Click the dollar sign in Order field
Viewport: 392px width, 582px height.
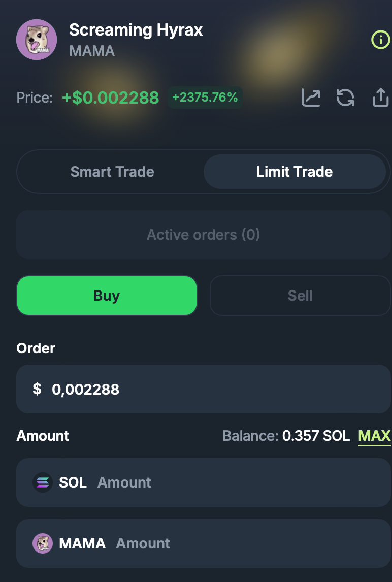coord(37,390)
